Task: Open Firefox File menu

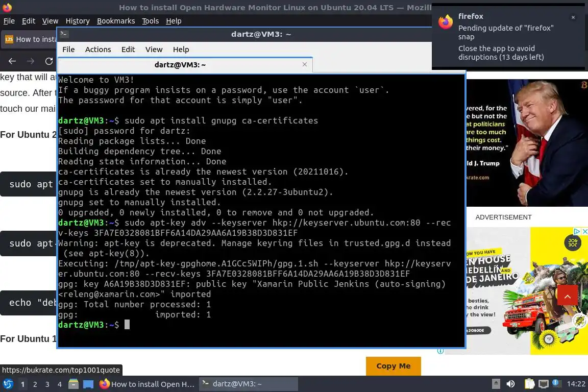Action: (x=9, y=21)
